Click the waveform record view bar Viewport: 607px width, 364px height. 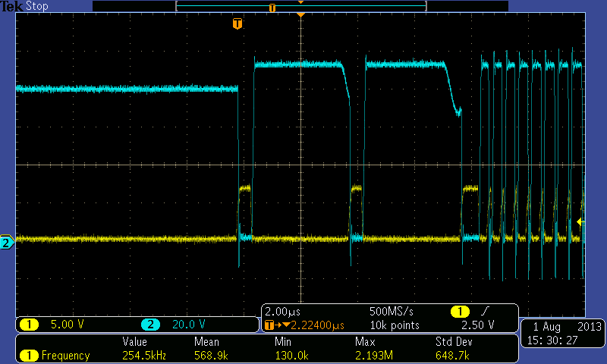coord(300,6)
